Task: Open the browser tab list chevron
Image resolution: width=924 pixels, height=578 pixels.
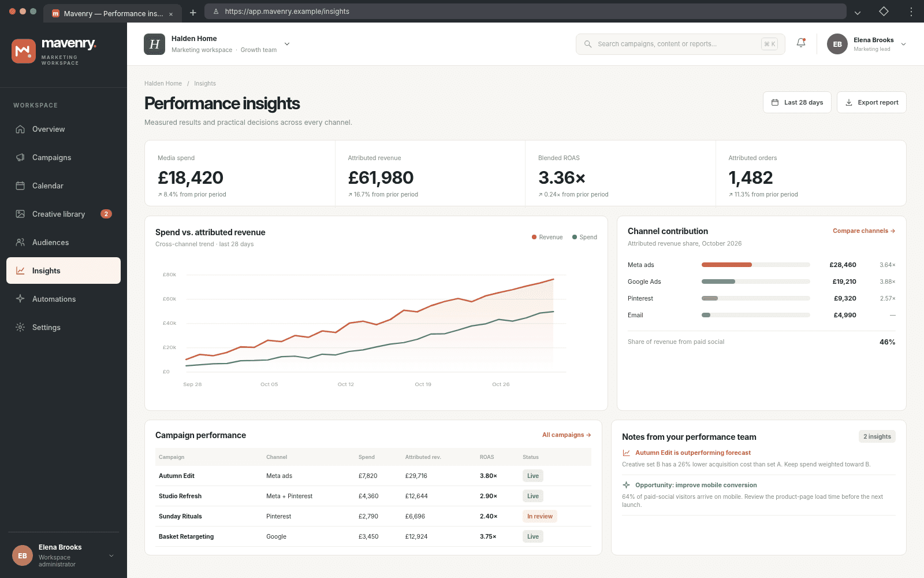Action: pyautogui.click(x=858, y=12)
